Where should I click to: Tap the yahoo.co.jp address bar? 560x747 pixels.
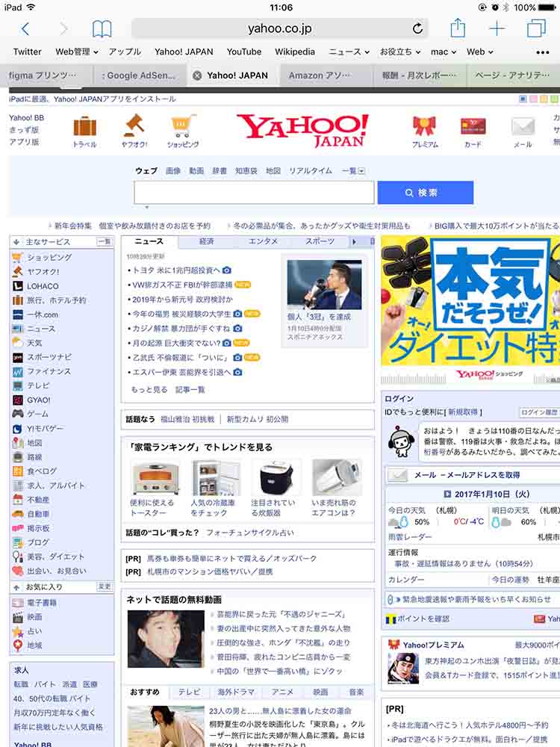point(279,28)
